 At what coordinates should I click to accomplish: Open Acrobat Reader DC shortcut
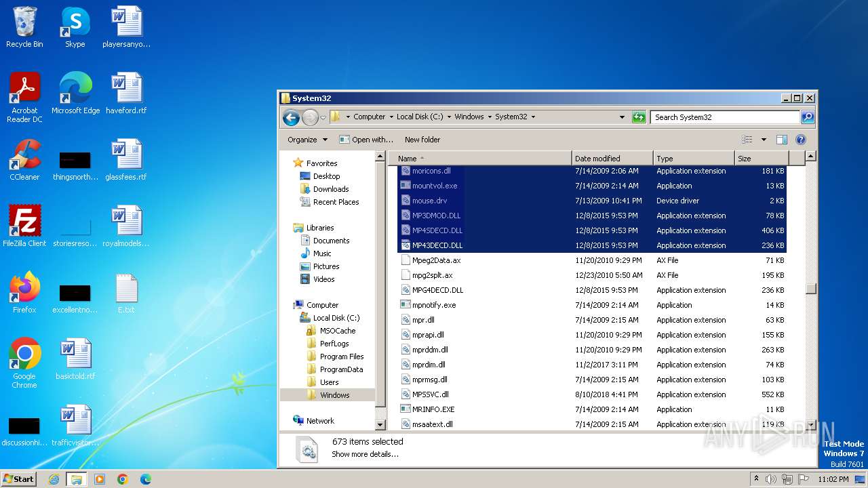point(24,98)
